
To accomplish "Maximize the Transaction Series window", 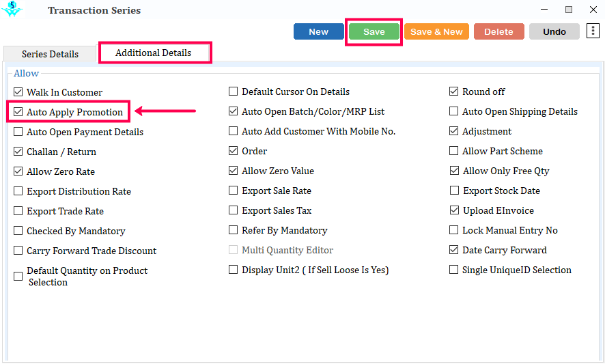I will coord(569,10).
